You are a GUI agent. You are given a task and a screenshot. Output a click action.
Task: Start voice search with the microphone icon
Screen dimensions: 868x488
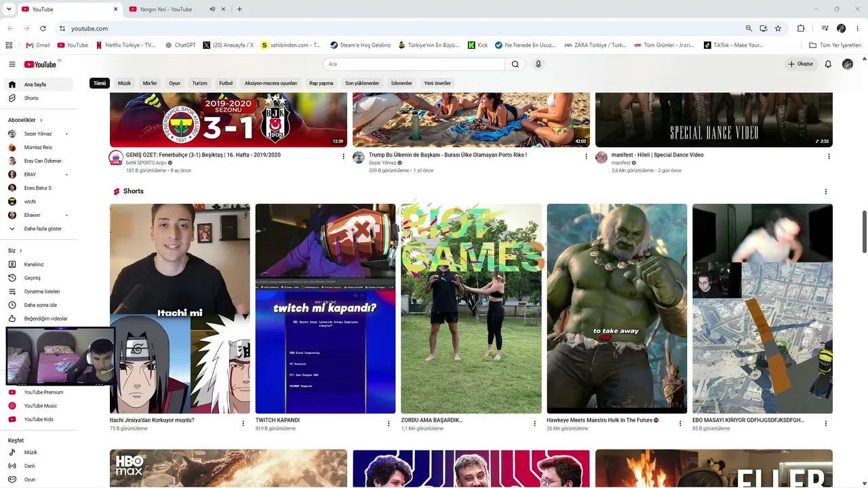click(538, 64)
